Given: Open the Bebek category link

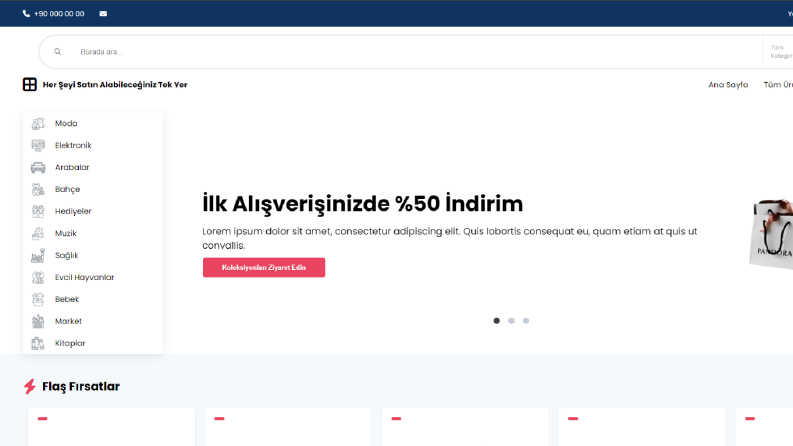Looking at the screenshot, I should [67, 299].
